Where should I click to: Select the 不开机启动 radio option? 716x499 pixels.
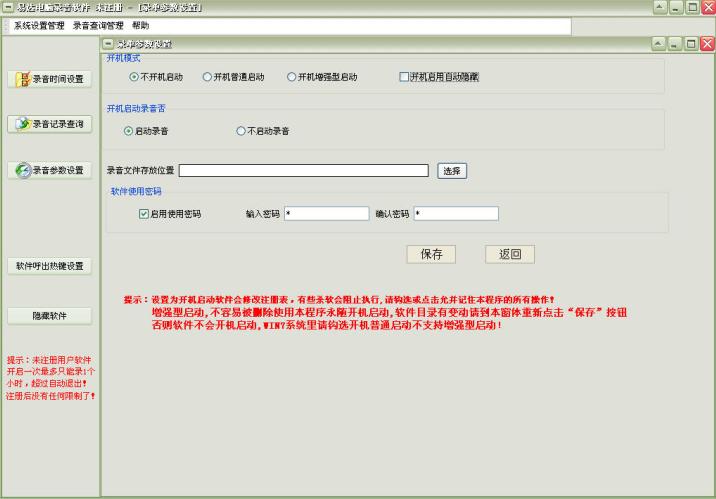pyautogui.click(x=135, y=77)
